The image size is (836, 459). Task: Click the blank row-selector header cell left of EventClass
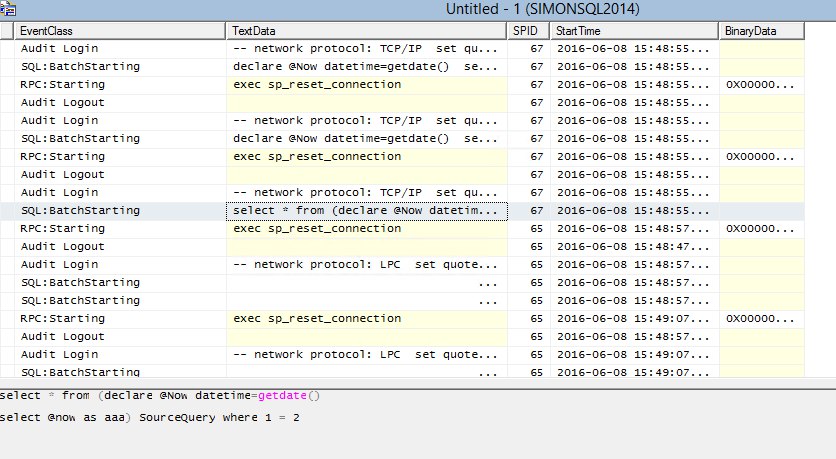tap(7, 31)
